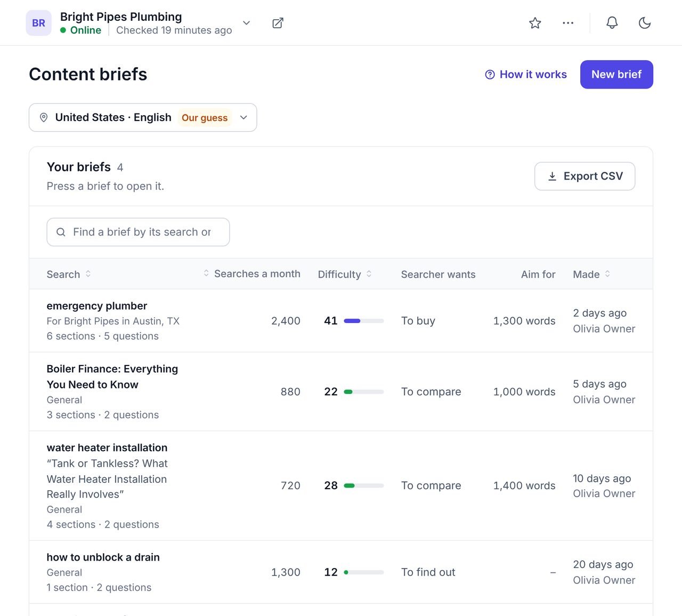Screen dimensions: 682x616
Task: Click the 5 days ago date
Action: [x=600, y=384]
